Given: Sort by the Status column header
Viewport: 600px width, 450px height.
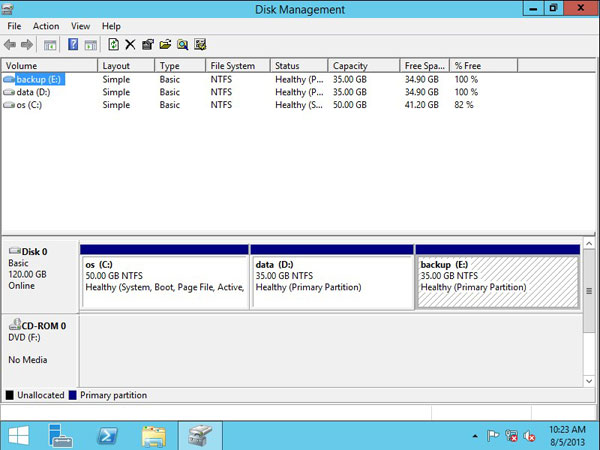Looking at the screenshot, I should click(x=299, y=66).
